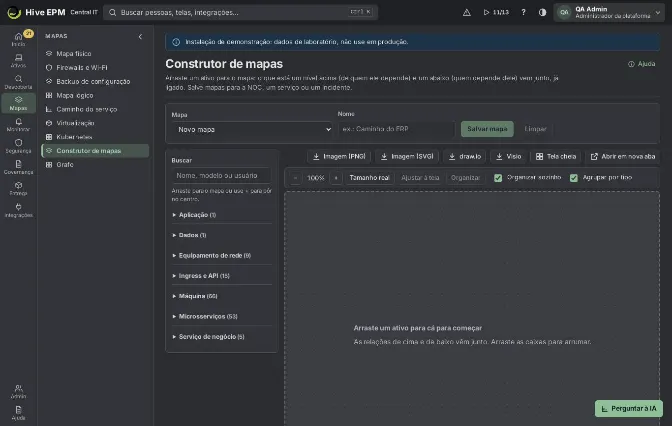Toggle the Organizar sozinho checkbox
This screenshot has height=426, width=672.
(x=498, y=178)
